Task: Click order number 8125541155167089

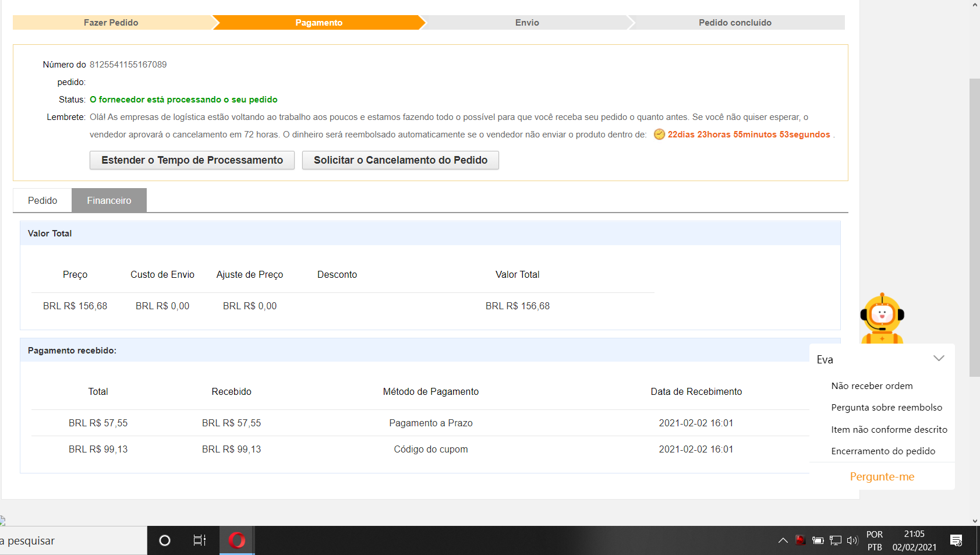Action: [x=128, y=65]
